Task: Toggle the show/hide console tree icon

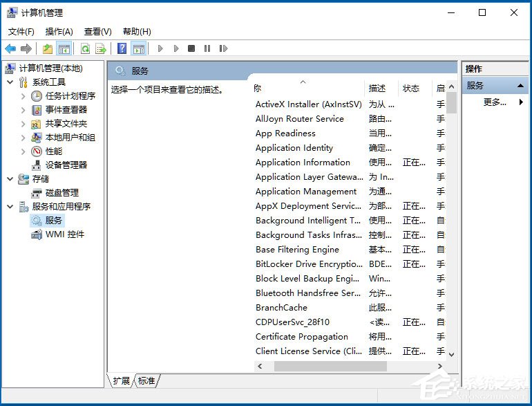Action: tap(64, 48)
